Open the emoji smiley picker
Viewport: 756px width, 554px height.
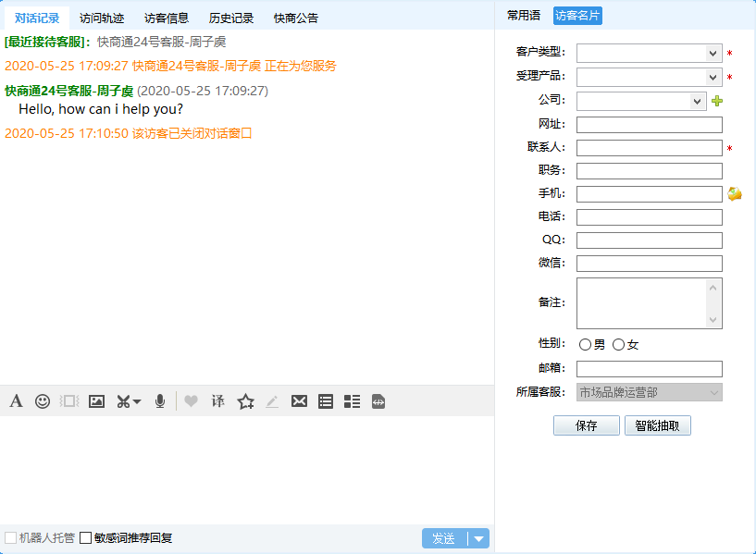(43, 401)
